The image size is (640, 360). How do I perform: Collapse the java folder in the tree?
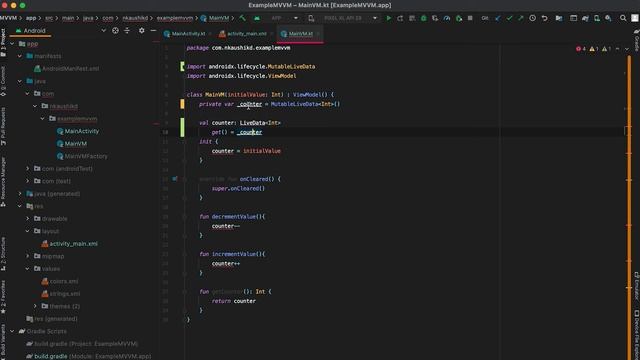20,81
